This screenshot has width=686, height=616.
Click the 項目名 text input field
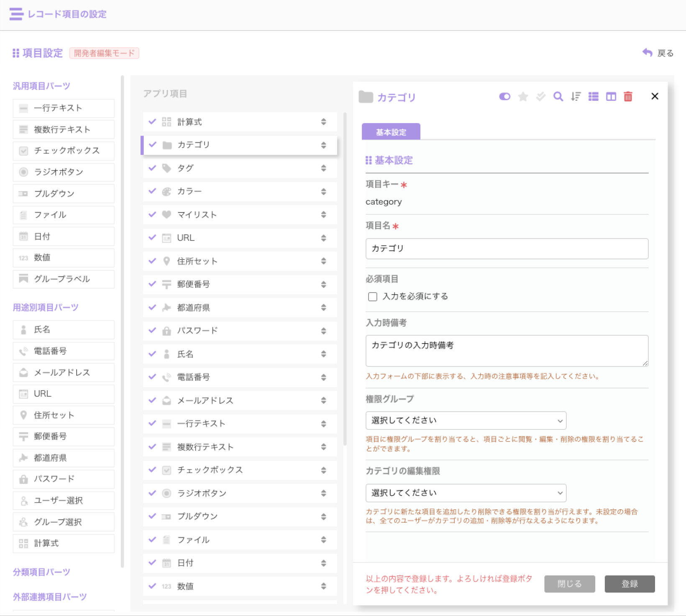[507, 249]
